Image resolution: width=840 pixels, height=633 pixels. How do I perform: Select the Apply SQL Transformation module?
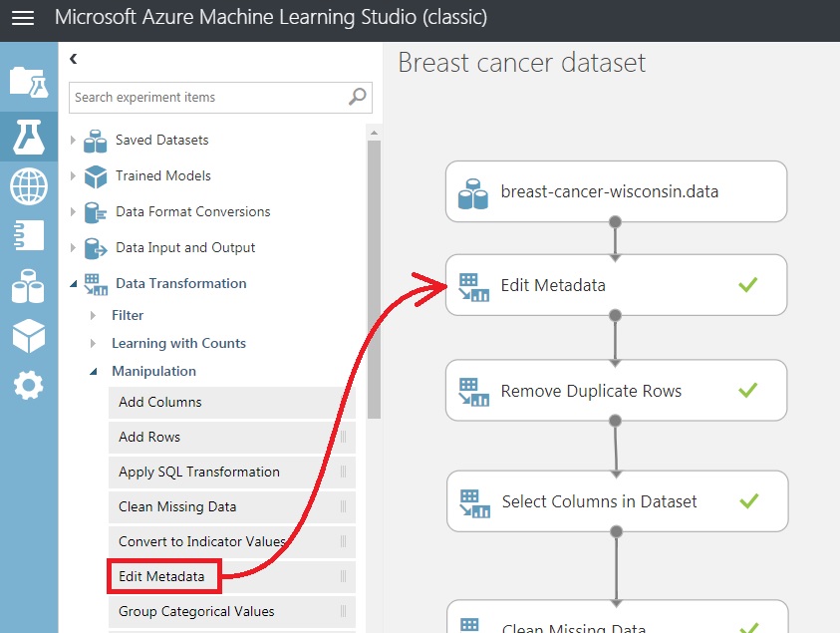(x=232, y=472)
